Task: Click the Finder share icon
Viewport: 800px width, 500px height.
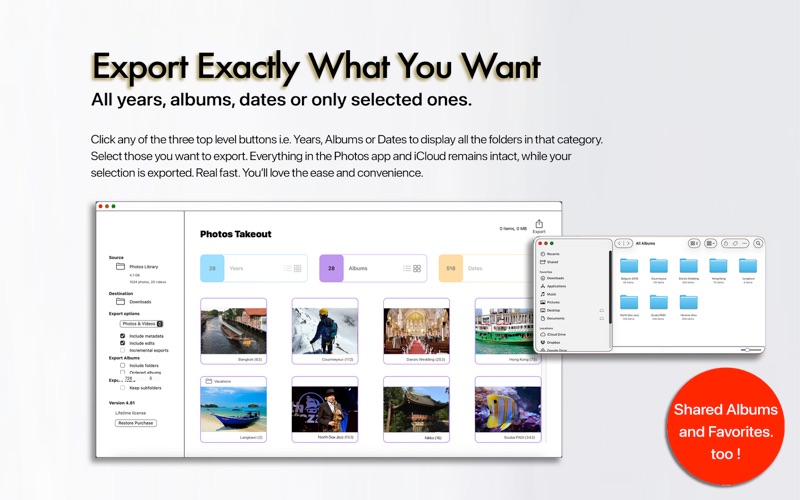Action: click(726, 243)
